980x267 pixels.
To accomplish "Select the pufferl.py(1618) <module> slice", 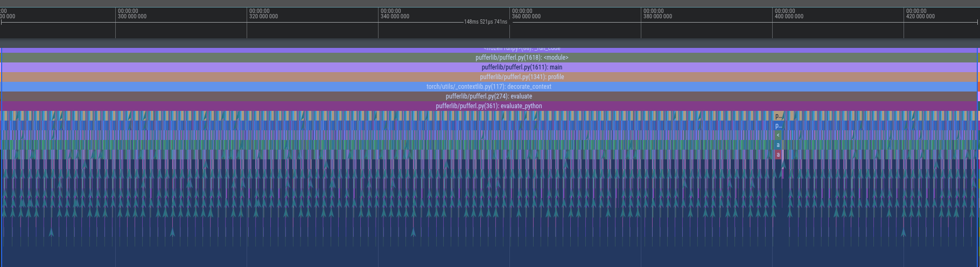I will pyautogui.click(x=490, y=58).
